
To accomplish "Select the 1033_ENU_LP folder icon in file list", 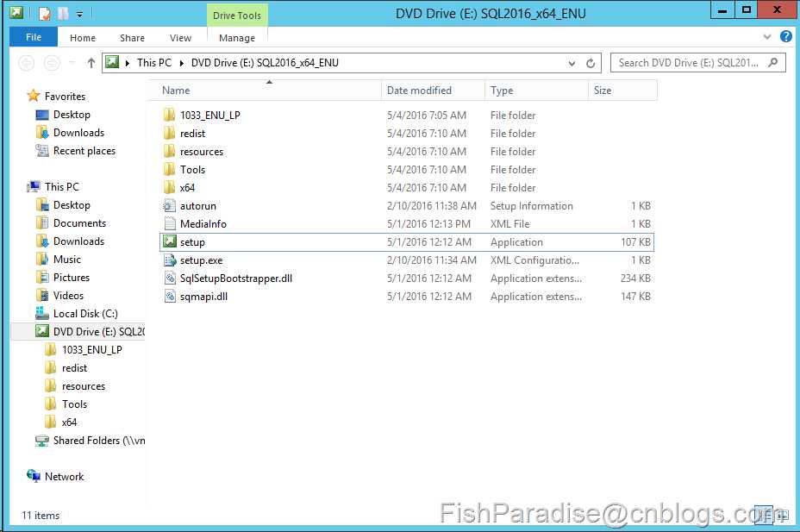I will click(169, 115).
